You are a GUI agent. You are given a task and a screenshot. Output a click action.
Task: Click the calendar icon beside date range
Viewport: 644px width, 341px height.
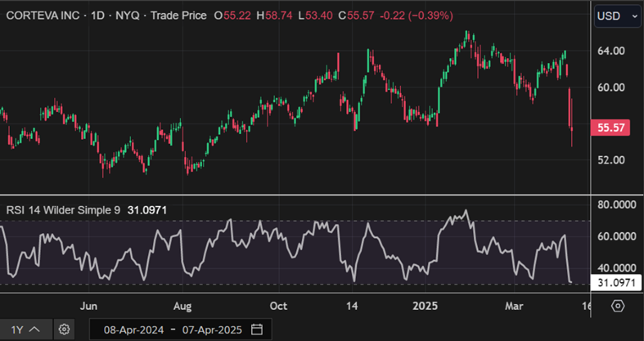click(257, 330)
